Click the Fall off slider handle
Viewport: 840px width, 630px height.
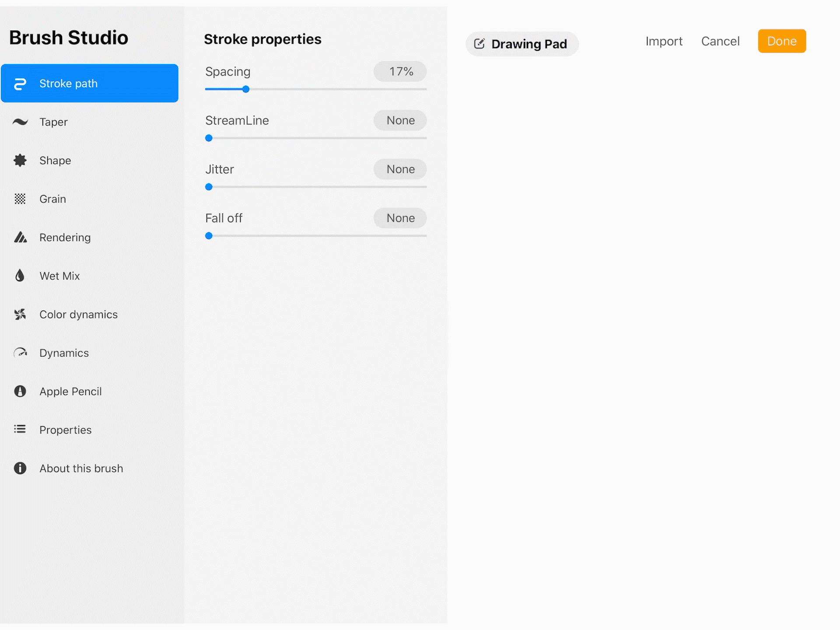click(x=209, y=236)
